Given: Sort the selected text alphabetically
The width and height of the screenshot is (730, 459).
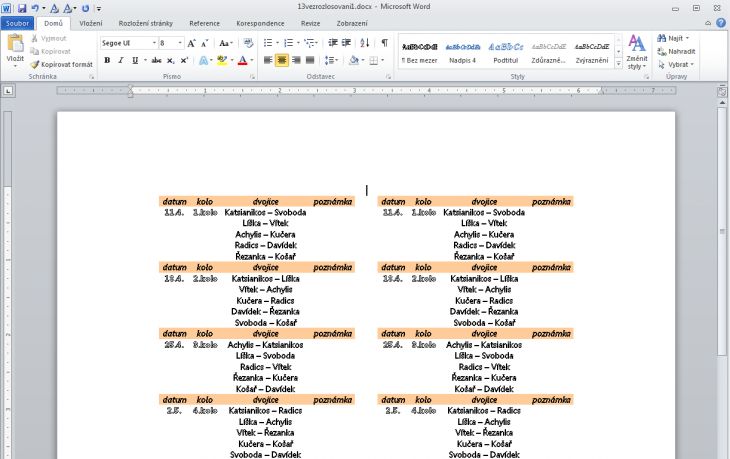Looking at the screenshot, I should tap(365, 43).
